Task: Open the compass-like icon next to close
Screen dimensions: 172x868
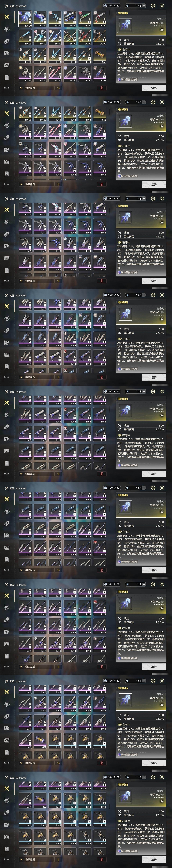Action: [153, 6]
